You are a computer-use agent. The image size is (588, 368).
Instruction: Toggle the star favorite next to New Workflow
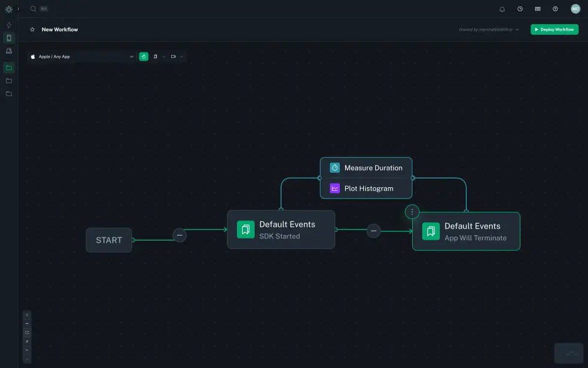[31, 29]
